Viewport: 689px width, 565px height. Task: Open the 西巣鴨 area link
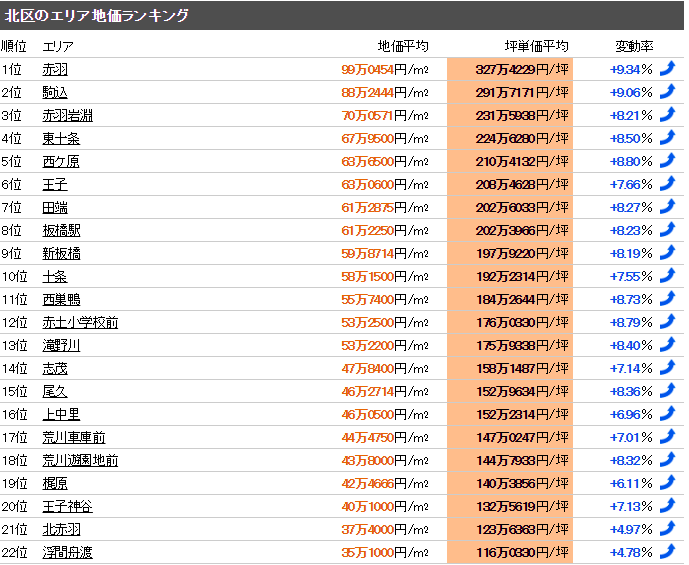(61, 300)
